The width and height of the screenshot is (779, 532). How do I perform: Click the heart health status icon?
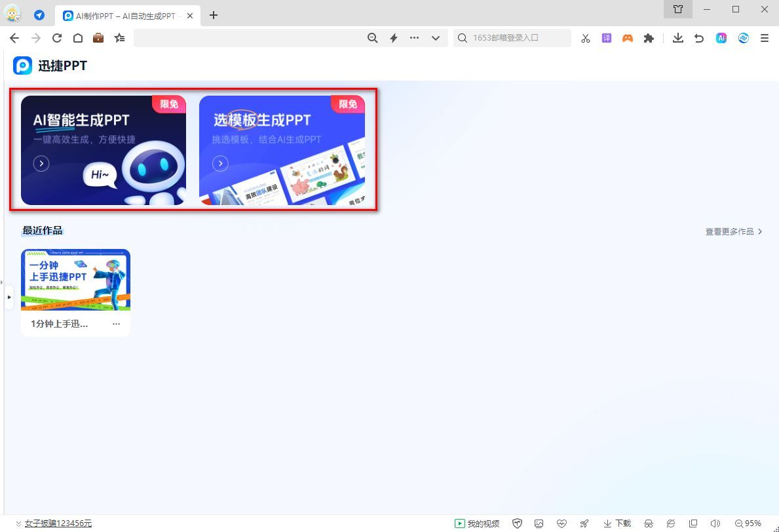point(562,523)
